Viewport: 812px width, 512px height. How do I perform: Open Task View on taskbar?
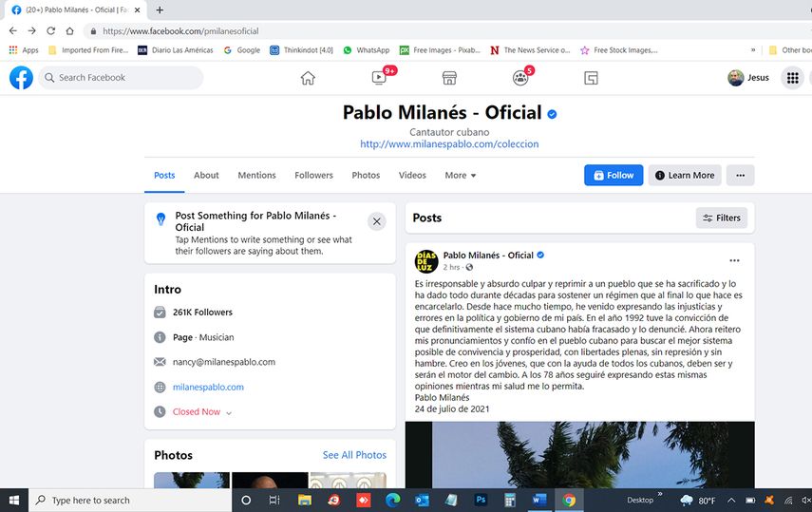coord(274,500)
